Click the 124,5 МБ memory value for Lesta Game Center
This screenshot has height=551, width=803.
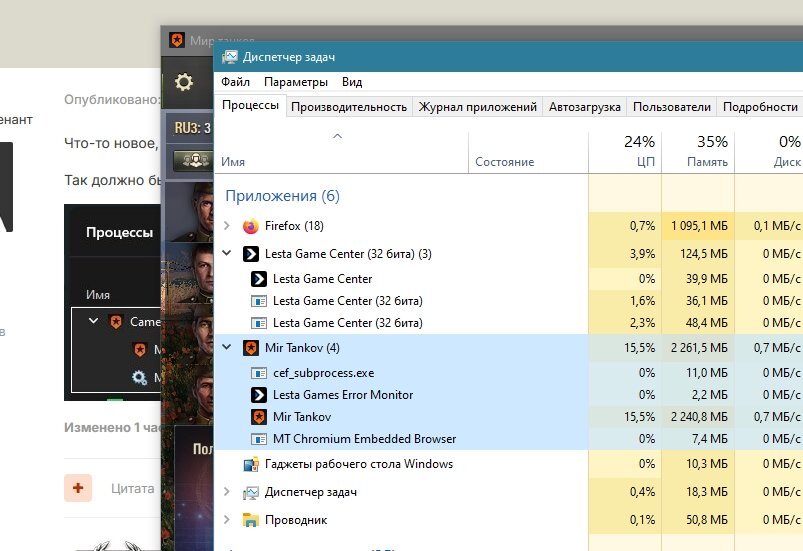coord(704,253)
